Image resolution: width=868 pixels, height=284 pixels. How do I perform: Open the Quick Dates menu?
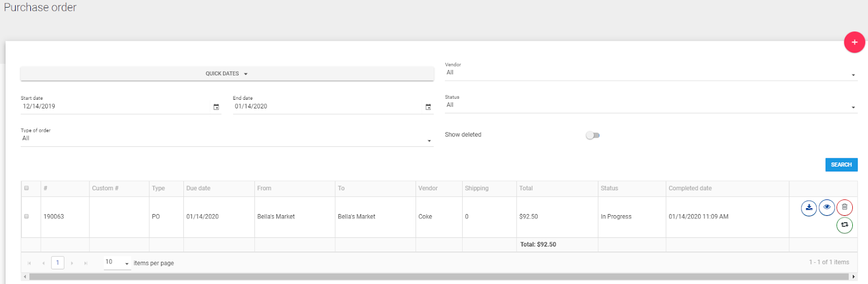point(227,74)
